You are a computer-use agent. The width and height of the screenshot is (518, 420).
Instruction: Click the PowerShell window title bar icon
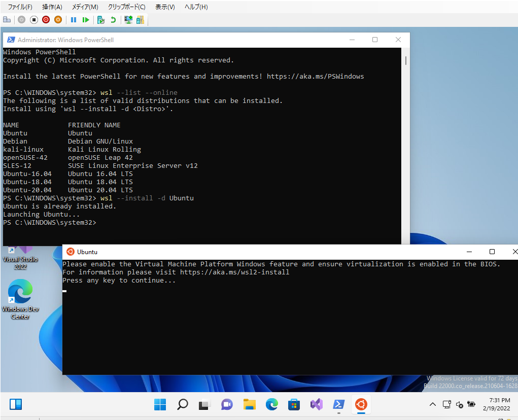11,40
